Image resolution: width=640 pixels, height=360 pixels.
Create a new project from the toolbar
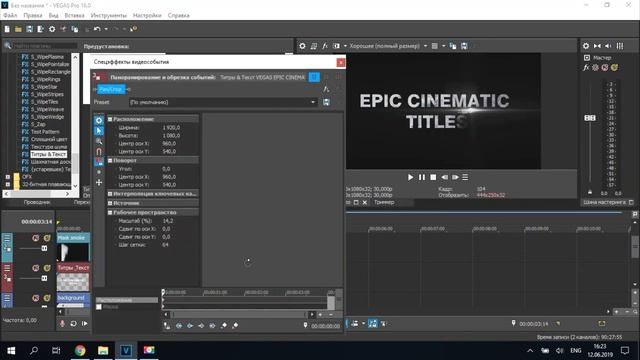point(7,29)
